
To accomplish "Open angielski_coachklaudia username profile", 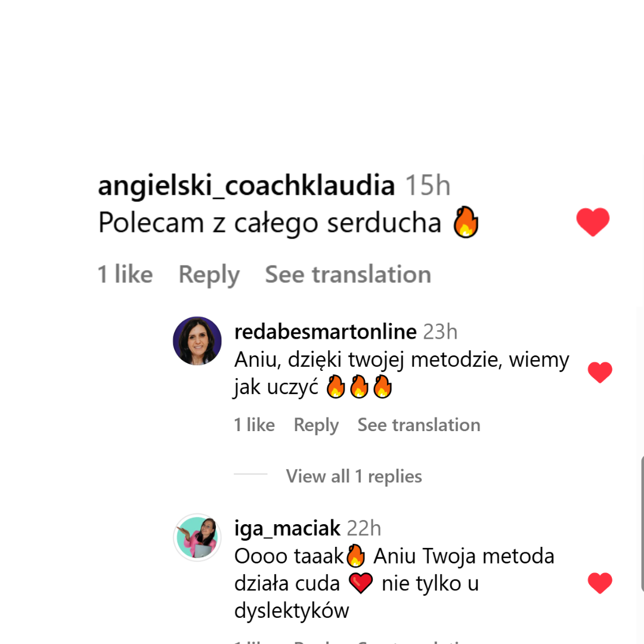I will point(246,185).
